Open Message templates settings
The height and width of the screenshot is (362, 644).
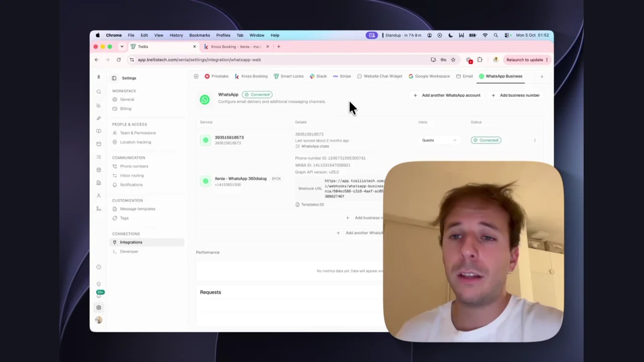137,209
